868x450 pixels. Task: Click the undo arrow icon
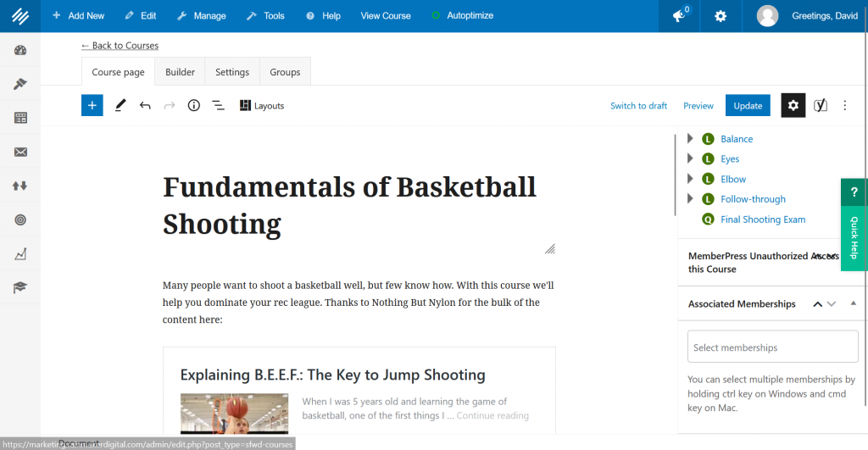pos(145,106)
